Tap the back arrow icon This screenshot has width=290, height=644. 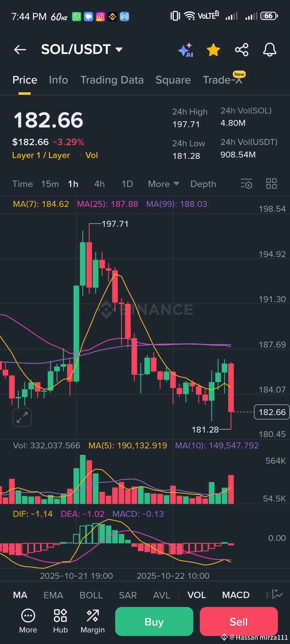[20, 50]
